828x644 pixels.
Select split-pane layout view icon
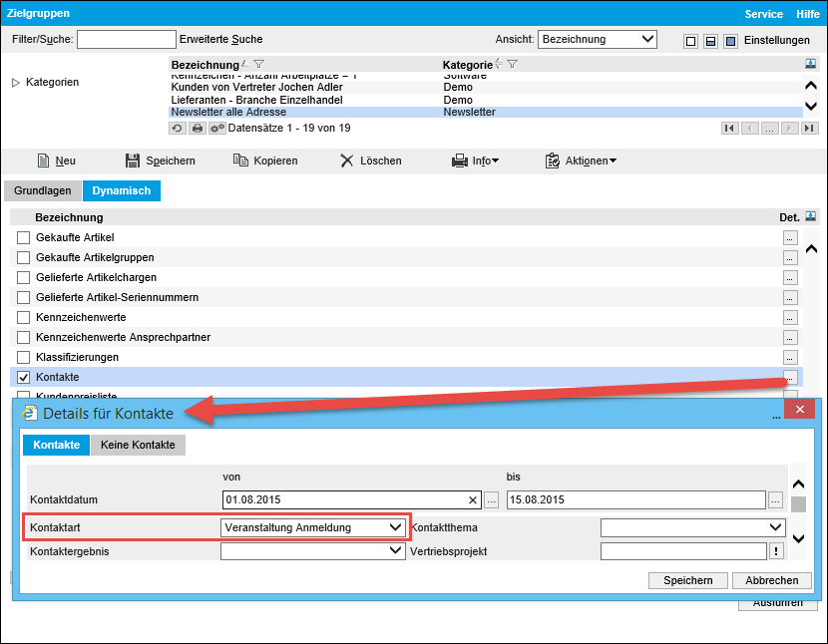click(710, 41)
